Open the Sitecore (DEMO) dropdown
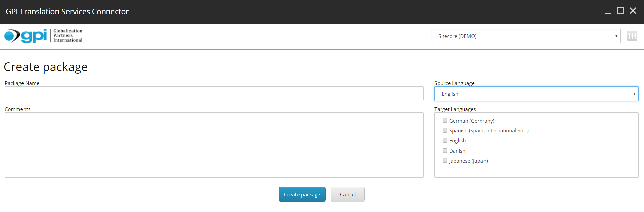The image size is (644, 212). [x=525, y=36]
